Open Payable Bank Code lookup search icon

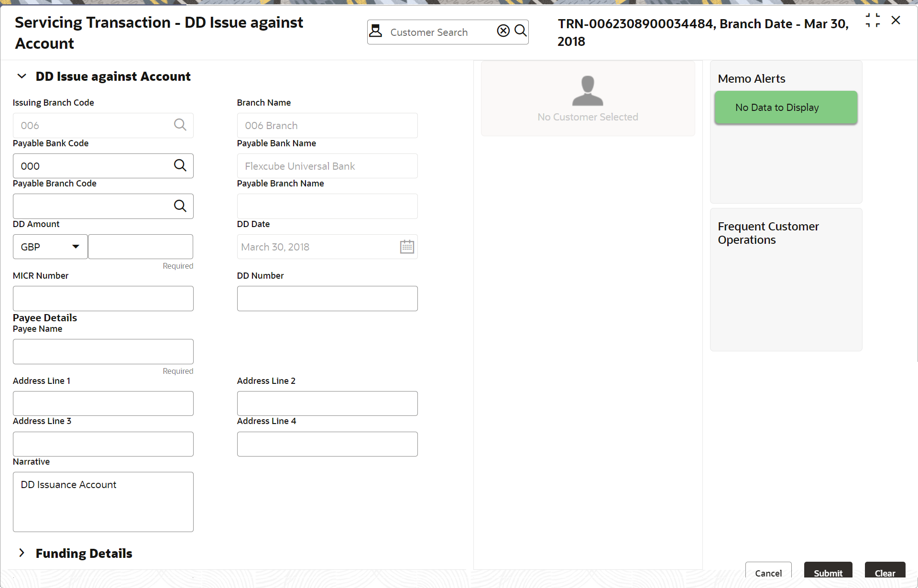tap(180, 165)
